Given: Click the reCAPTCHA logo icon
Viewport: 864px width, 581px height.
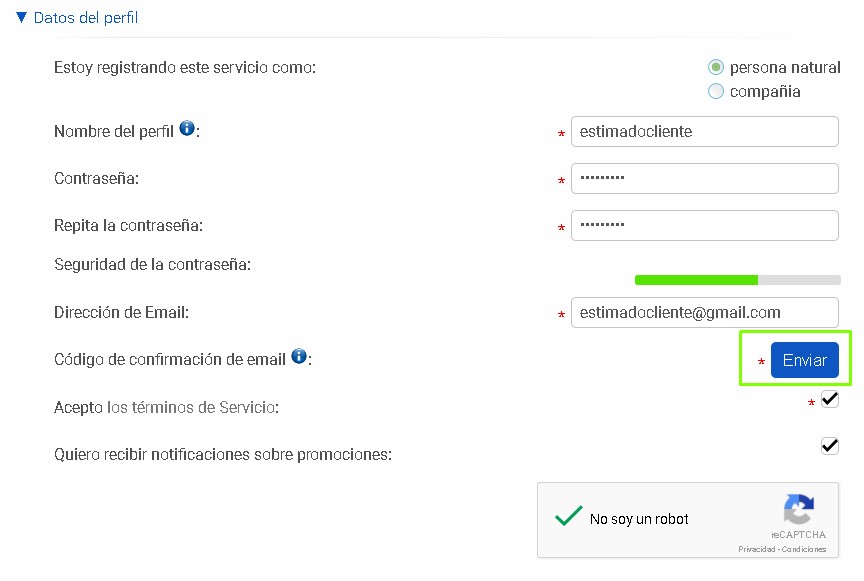Looking at the screenshot, I should point(798,509).
